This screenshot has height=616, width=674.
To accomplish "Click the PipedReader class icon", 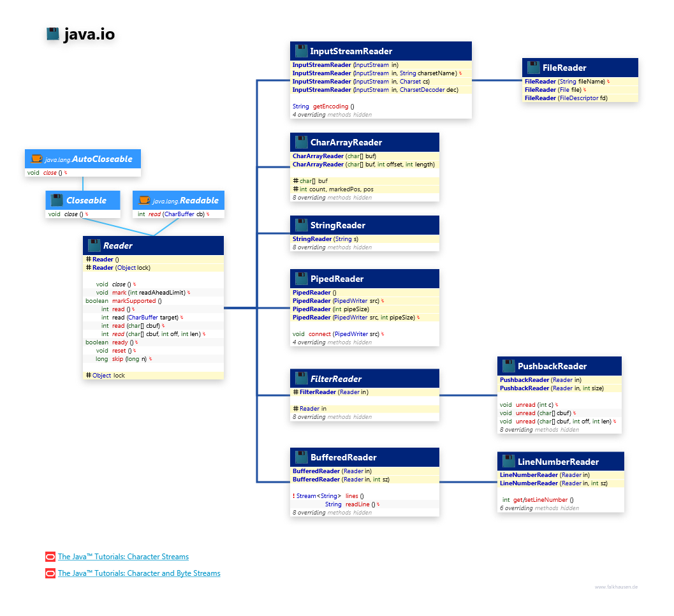I will (x=302, y=279).
